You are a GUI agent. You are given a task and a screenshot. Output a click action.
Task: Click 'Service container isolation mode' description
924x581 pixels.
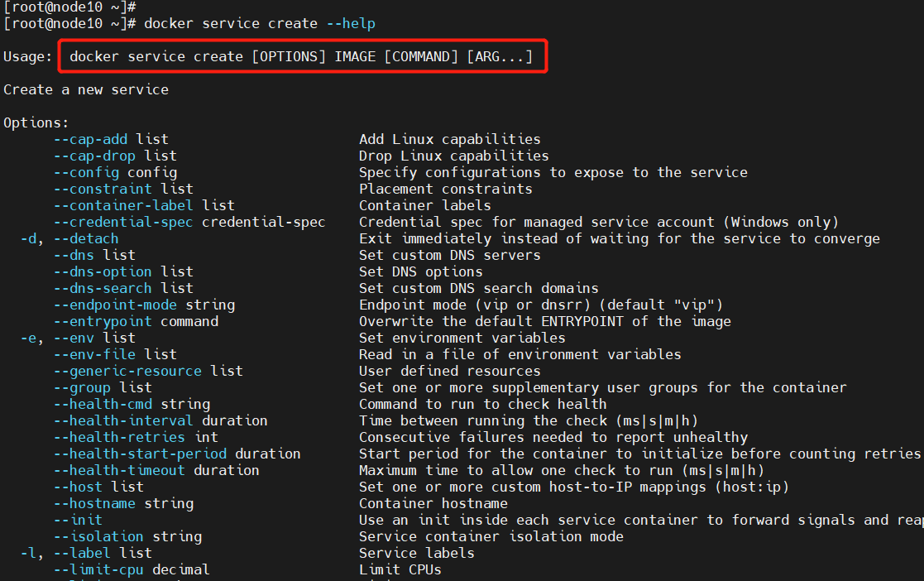click(491, 535)
